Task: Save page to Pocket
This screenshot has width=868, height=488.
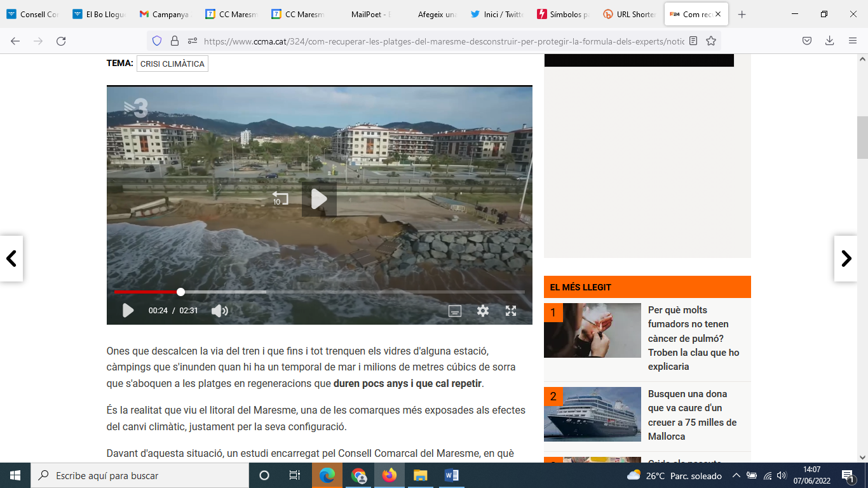Action: pyautogui.click(x=806, y=41)
